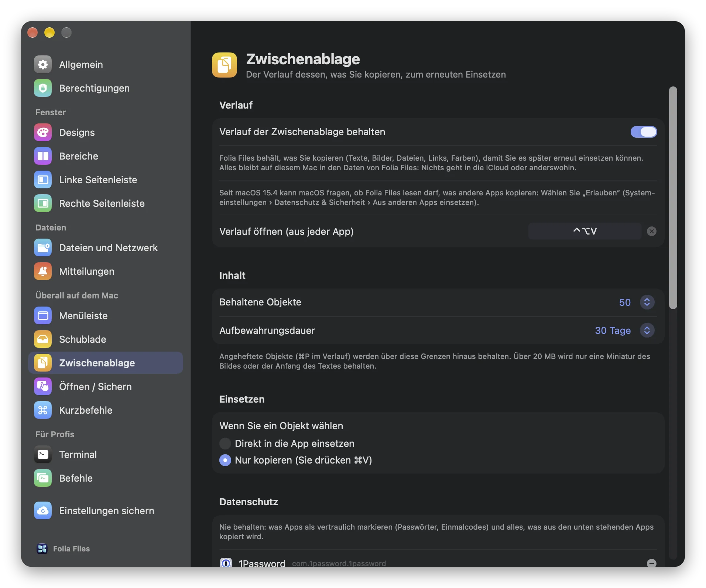Click the Dateien section heading
Viewport: 706px width, 588px height.
(51, 228)
